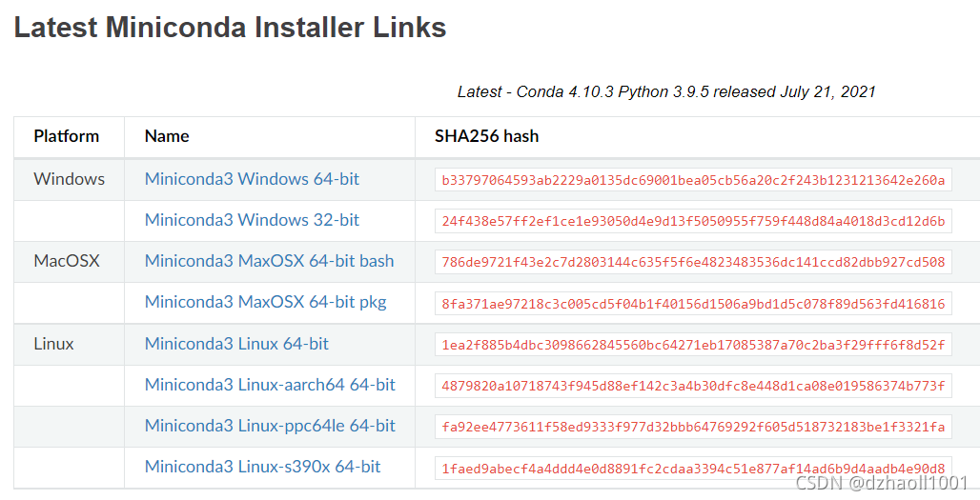The image size is (980, 500).
Task: Click the Conda 4.10.3 release caption
Action: coord(666,91)
